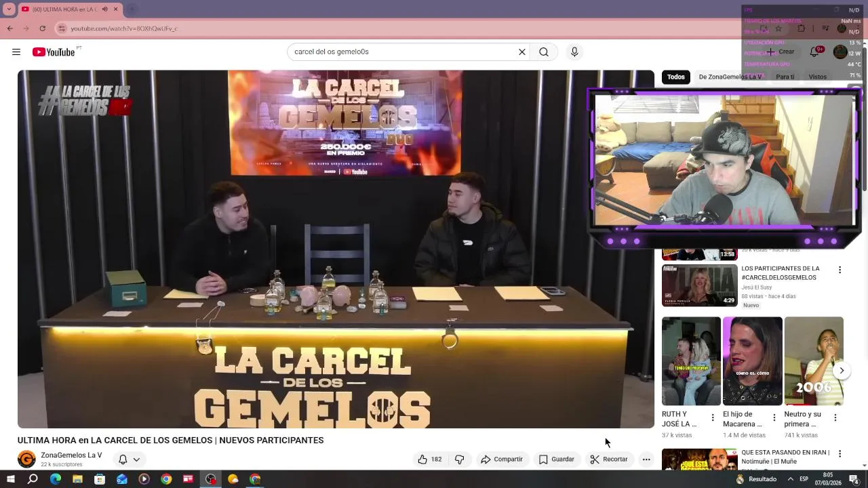868x488 pixels.
Task: Open options for El hijo de Macarena short
Action: (x=774, y=418)
